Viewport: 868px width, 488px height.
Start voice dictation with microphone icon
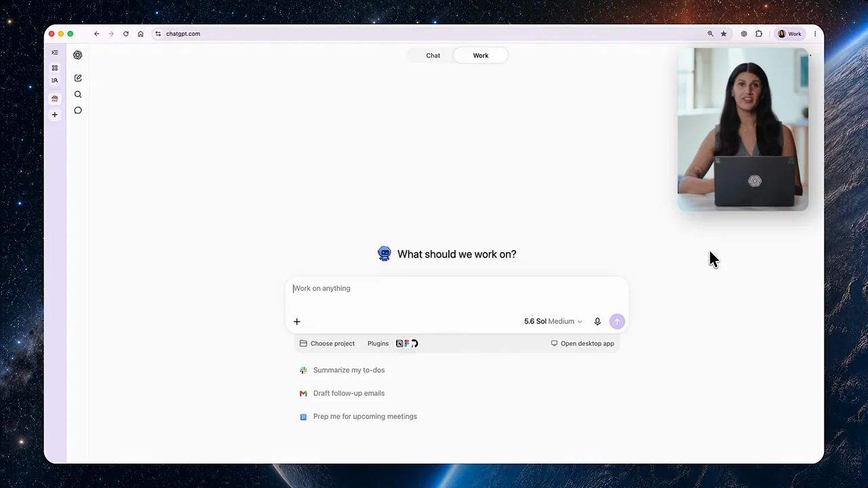click(597, 321)
